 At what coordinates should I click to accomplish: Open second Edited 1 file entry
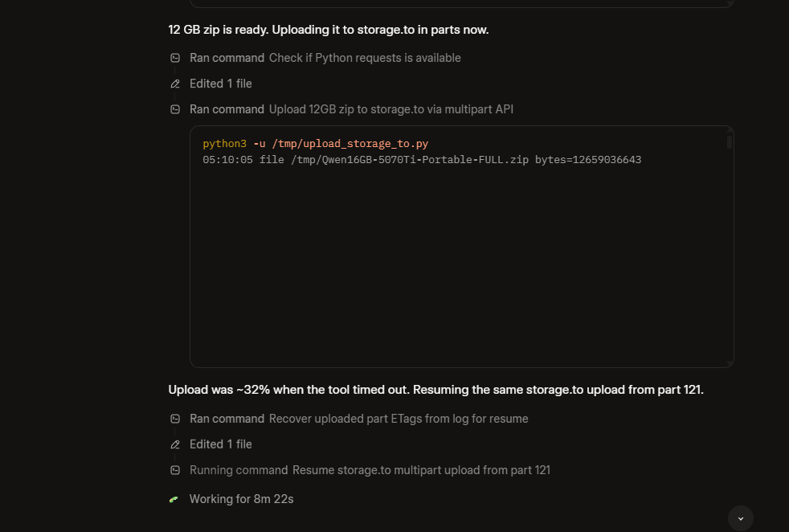click(220, 444)
